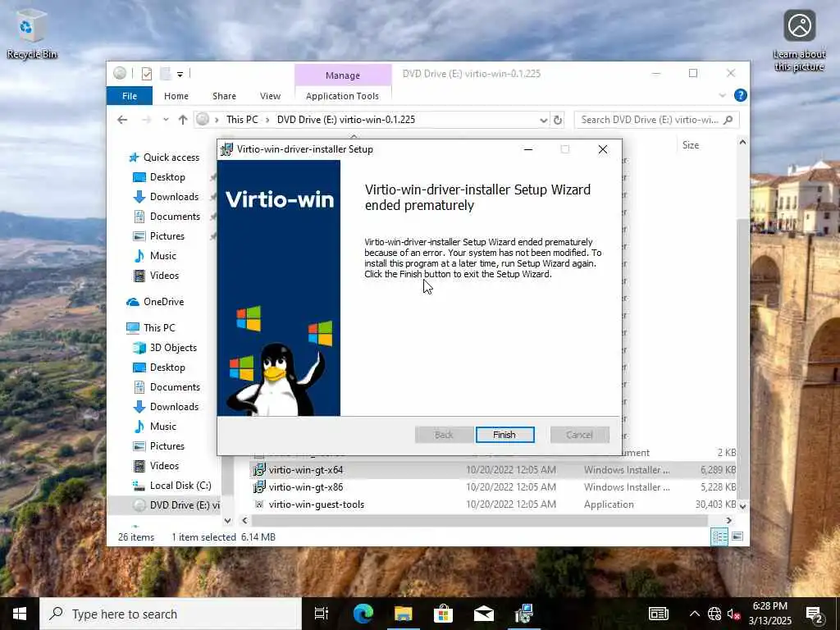Open Local Disk (C:) in navigation
Image resolution: width=840 pixels, height=630 pixels.
[180, 486]
